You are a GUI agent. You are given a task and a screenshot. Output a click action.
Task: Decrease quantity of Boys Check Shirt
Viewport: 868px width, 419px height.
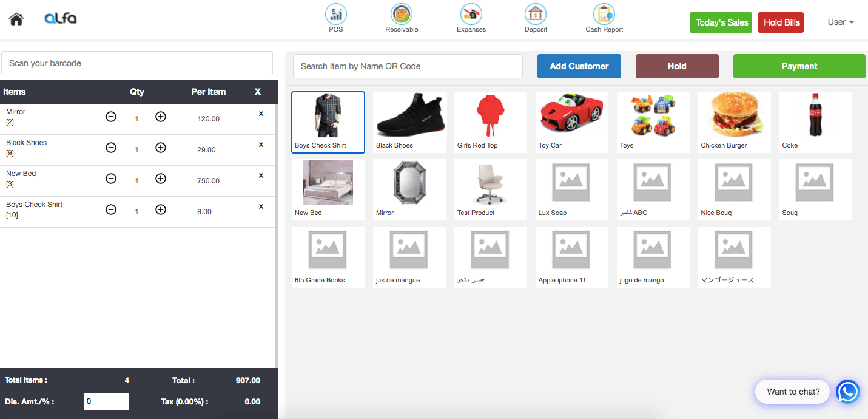coord(111,209)
